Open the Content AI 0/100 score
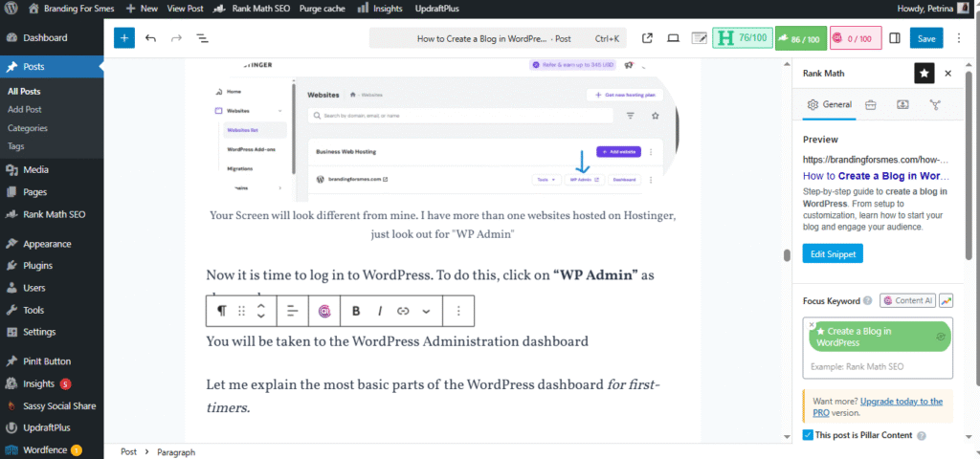The image size is (980, 459). pyautogui.click(x=856, y=38)
